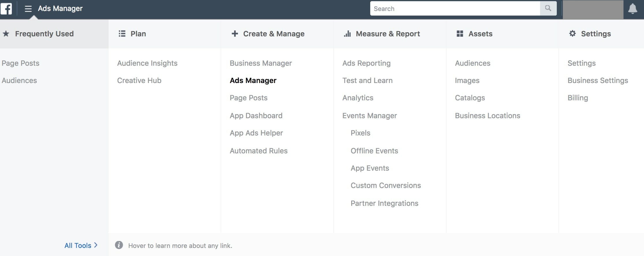Open Images under Assets
644x256 pixels.
pyautogui.click(x=467, y=80)
